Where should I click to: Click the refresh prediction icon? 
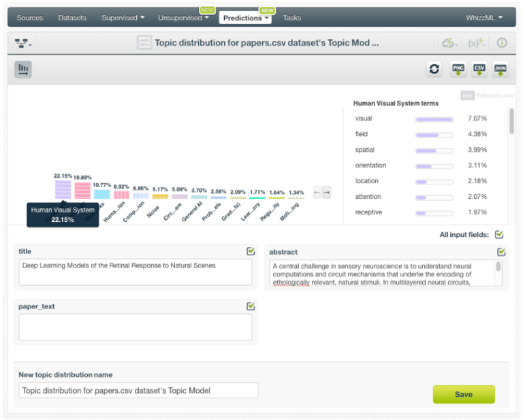tap(434, 69)
